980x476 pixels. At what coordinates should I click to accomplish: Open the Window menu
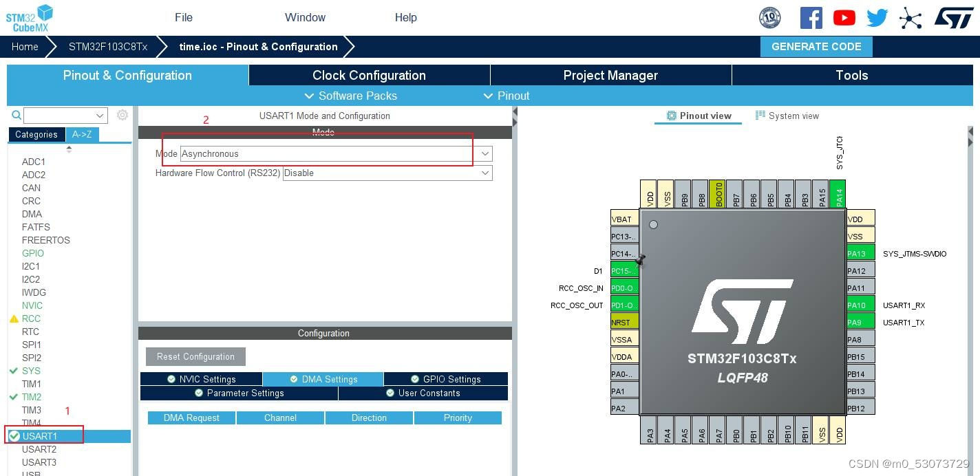click(x=306, y=17)
